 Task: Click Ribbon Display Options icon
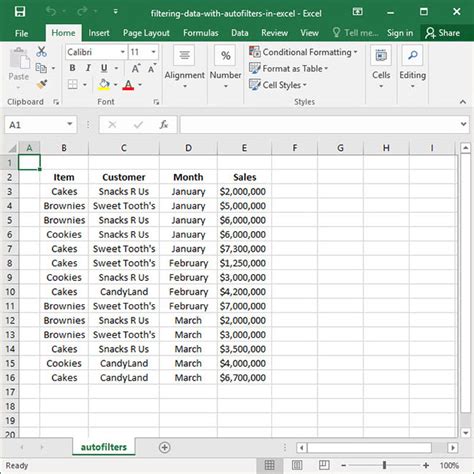coord(357,12)
